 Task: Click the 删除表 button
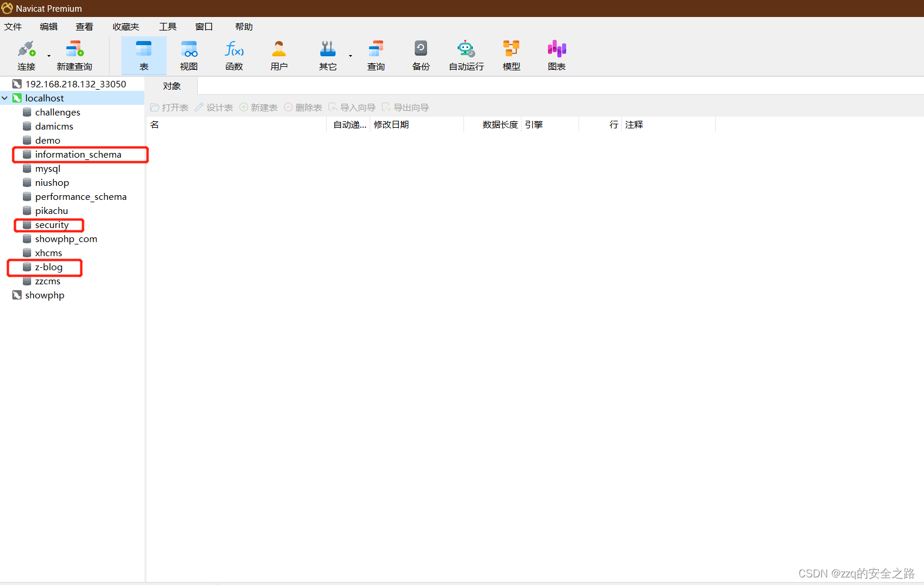pyautogui.click(x=303, y=107)
